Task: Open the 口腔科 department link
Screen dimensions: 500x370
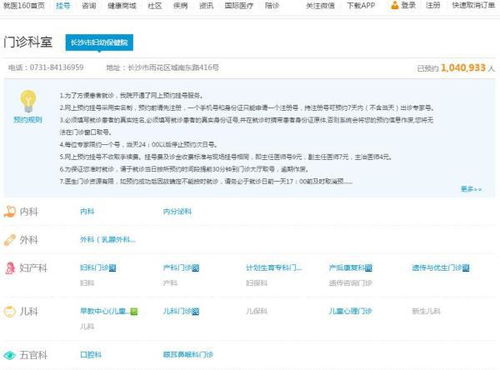Action: coord(91,355)
